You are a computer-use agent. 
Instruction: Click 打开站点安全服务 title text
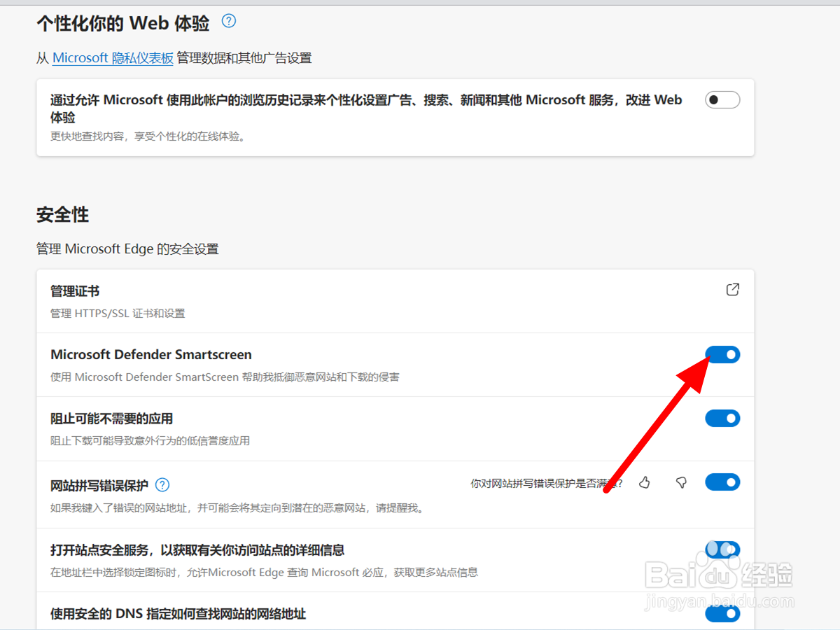(x=197, y=549)
